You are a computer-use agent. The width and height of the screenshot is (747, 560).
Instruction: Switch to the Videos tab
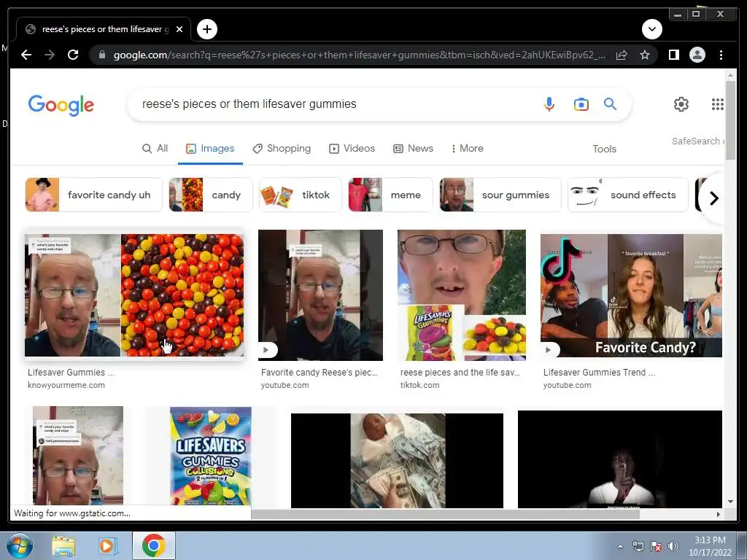tap(352, 149)
